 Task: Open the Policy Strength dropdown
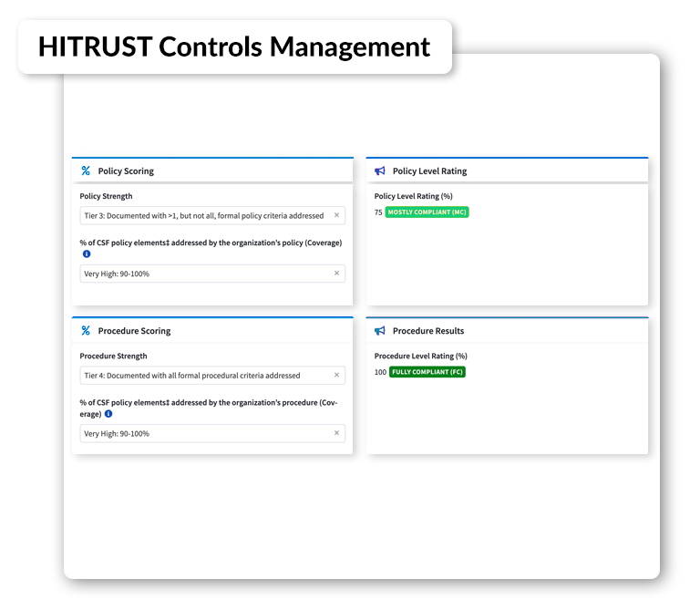point(212,215)
